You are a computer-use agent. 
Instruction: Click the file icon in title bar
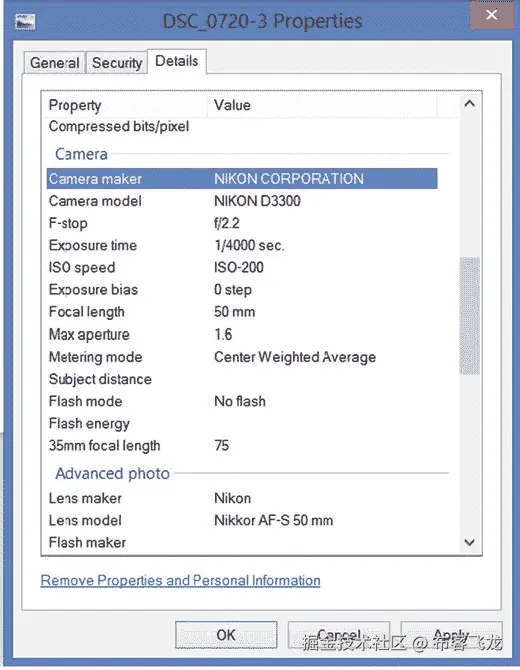[x=24, y=21]
